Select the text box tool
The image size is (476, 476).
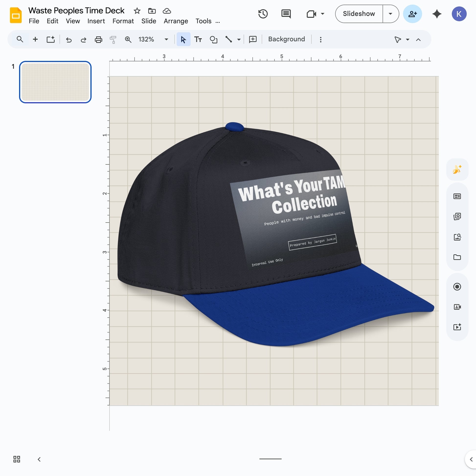coord(198,39)
